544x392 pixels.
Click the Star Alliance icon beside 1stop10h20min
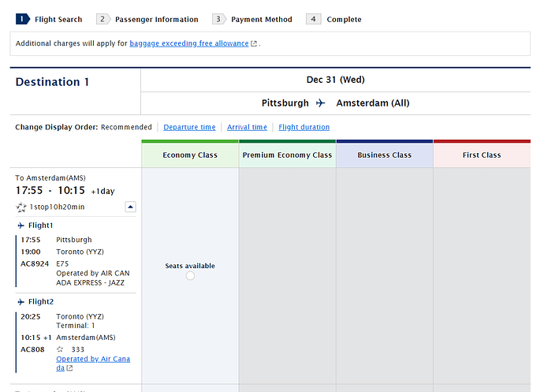[x=21, y=207]
